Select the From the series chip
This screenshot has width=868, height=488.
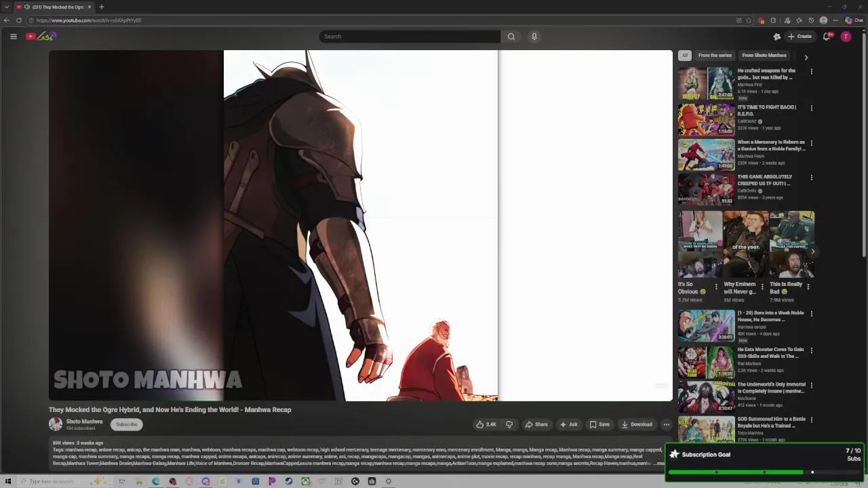(715, 56)
